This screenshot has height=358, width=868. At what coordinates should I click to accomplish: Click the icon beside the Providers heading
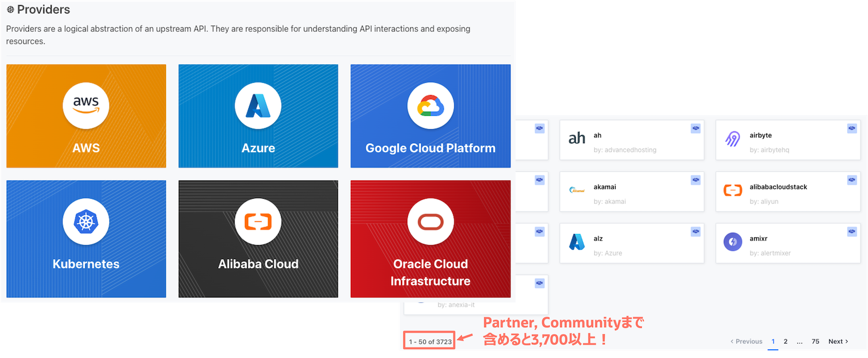[x=10, y=10]
